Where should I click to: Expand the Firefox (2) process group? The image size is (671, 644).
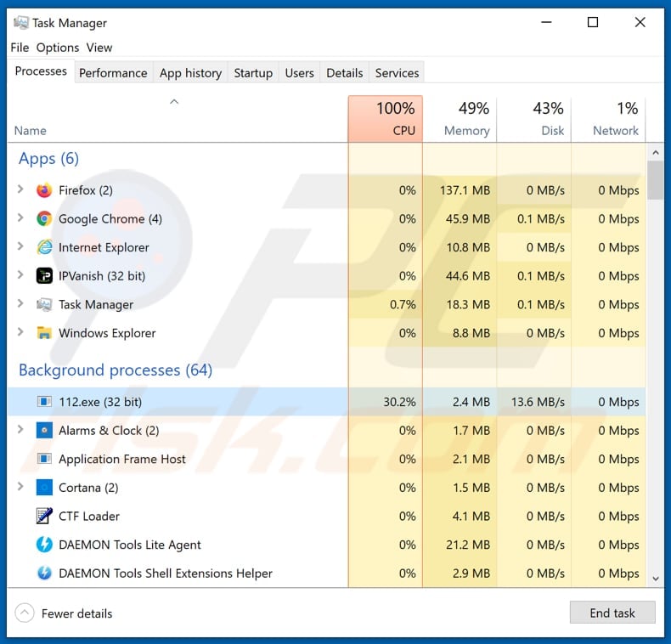pos(20,189)
